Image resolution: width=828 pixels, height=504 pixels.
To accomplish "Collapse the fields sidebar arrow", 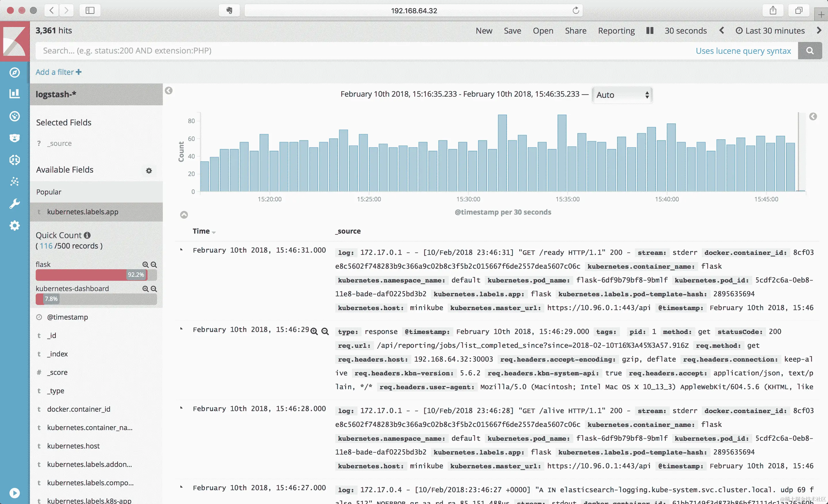I will [x=169, y=91].
